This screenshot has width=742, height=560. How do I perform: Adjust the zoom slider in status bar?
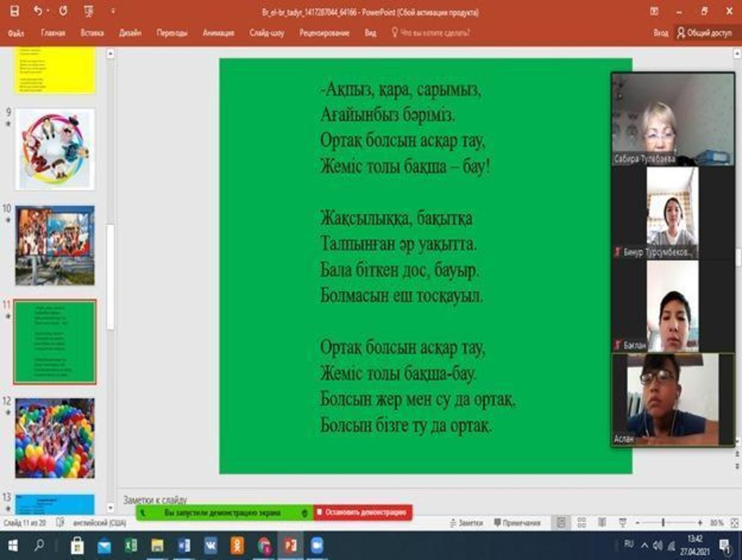[663, 523]
